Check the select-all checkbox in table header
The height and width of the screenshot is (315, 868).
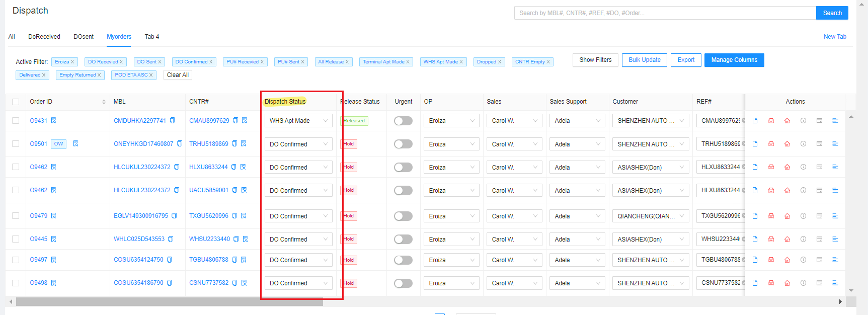click(x=16, y=102)
